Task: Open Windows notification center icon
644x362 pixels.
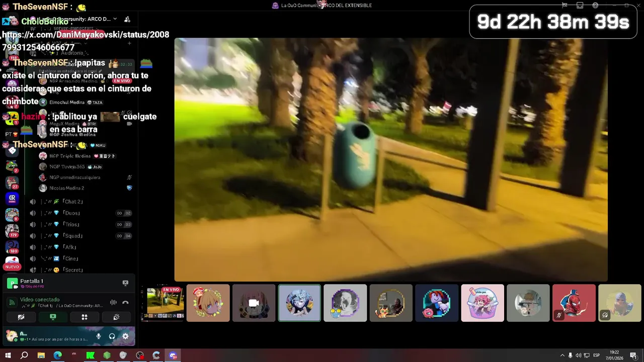Action: tap(633, 355)
